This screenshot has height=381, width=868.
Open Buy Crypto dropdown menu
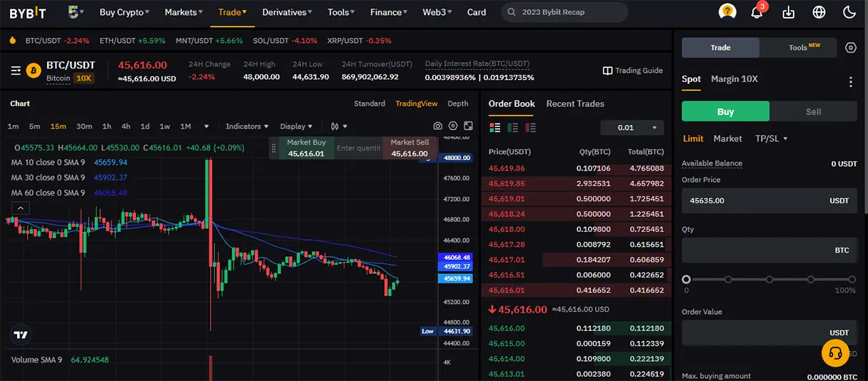[x=124, y=12]
